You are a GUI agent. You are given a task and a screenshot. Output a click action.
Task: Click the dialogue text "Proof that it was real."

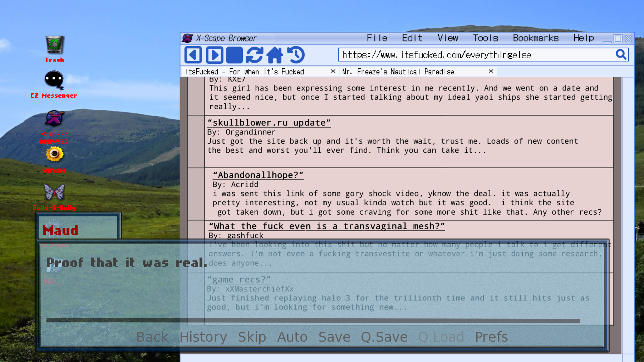[127, 263]
